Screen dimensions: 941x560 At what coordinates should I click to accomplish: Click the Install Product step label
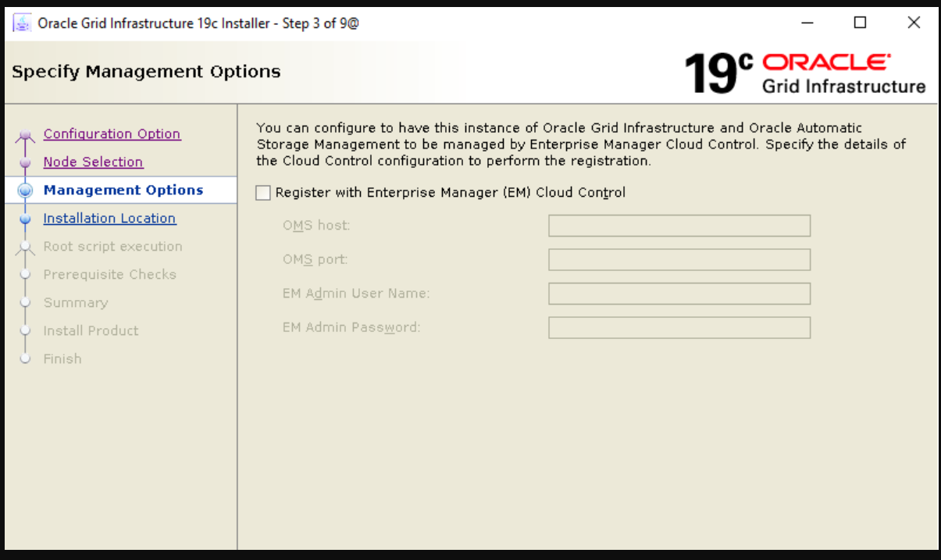(91, 330)
